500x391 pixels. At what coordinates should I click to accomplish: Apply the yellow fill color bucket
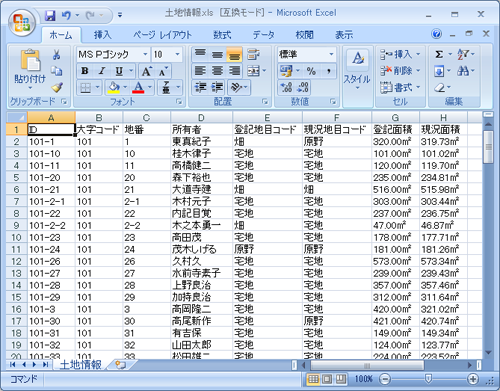coord(114,87)
